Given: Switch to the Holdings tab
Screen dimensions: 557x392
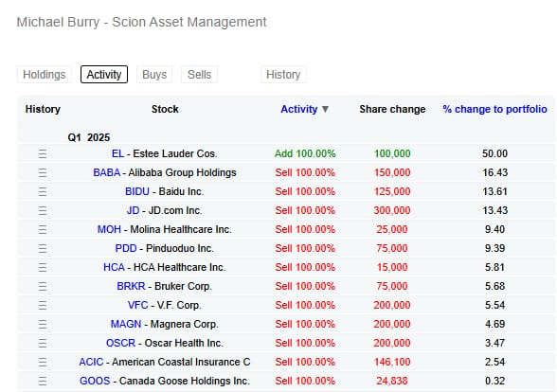Looking at the screenshot, I should [x=45, y=75].
